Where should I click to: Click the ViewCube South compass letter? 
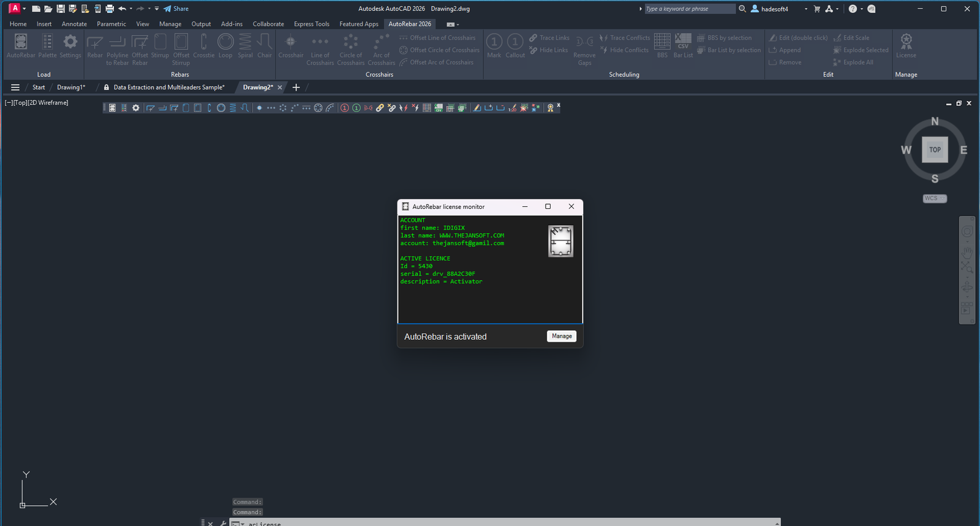[935, 179]
